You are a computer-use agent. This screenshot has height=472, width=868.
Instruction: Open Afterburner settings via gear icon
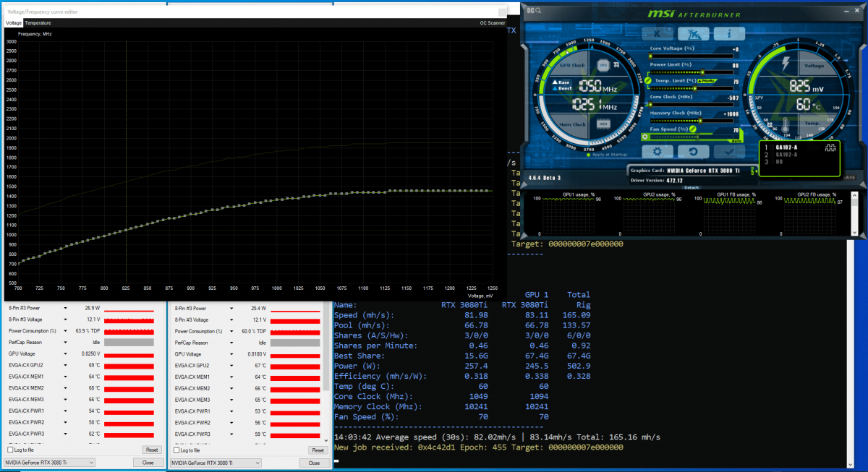tap(658, 152)
